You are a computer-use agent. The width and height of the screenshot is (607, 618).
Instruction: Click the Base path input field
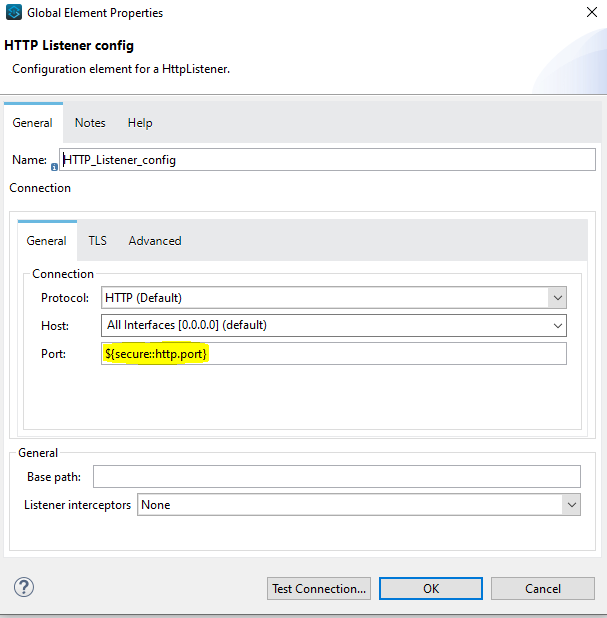click(x=337, y=477)
